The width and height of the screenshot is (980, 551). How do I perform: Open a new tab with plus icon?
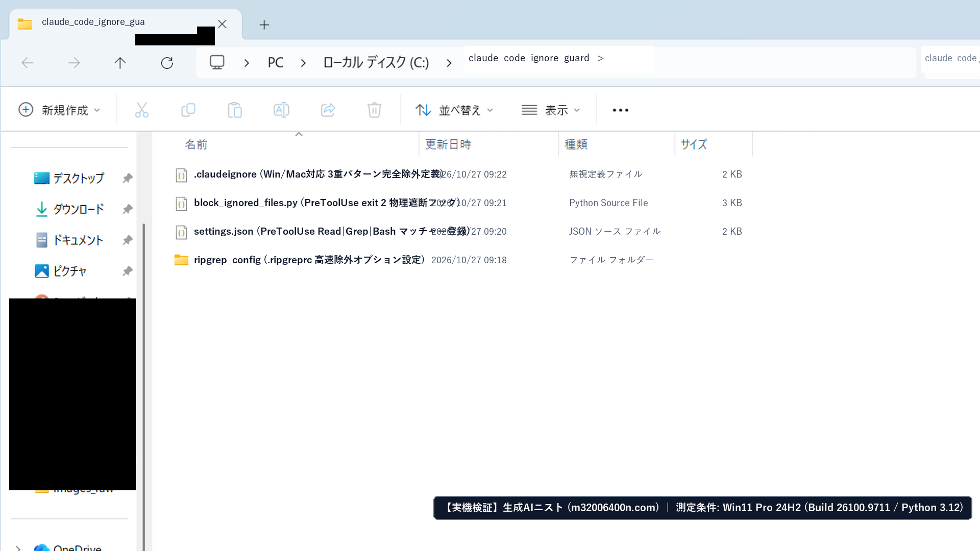(264, 24)
